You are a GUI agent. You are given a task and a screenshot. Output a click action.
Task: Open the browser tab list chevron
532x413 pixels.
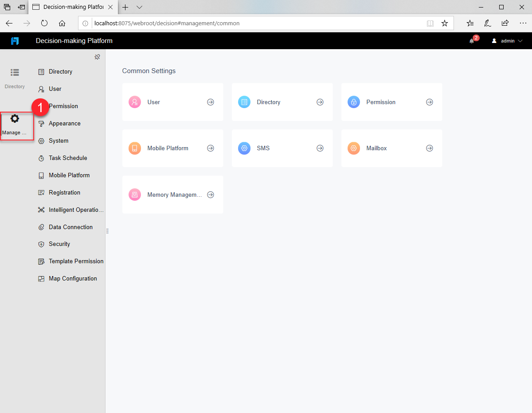point(139,8)
